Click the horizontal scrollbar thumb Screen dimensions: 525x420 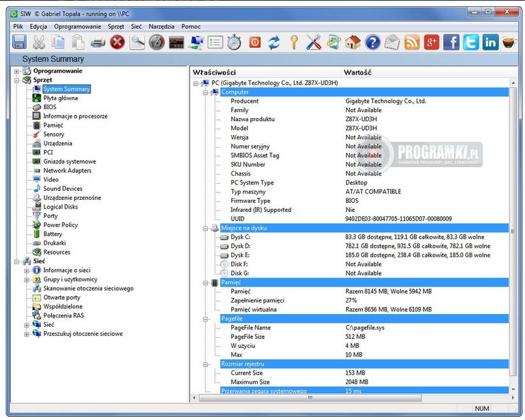[x=311, y=398]
